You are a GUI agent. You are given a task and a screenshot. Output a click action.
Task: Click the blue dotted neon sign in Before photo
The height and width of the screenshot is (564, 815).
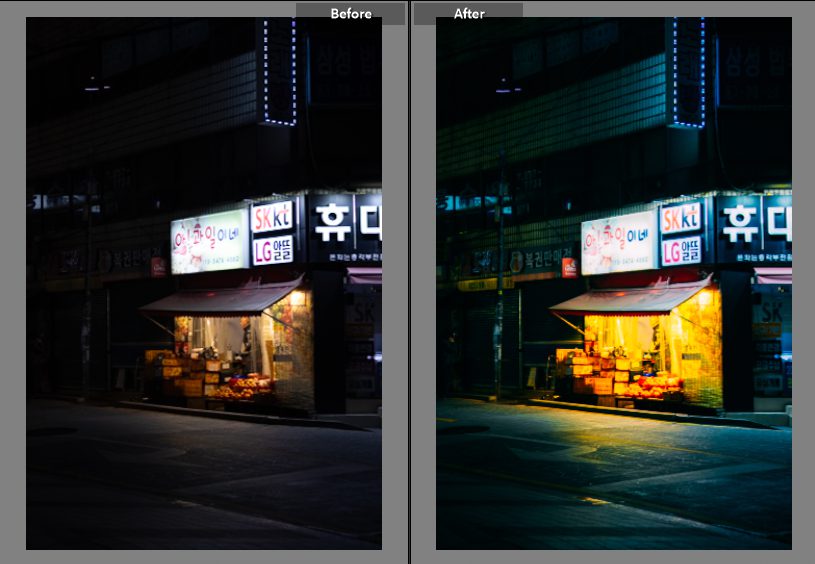[x=280, y=72]
